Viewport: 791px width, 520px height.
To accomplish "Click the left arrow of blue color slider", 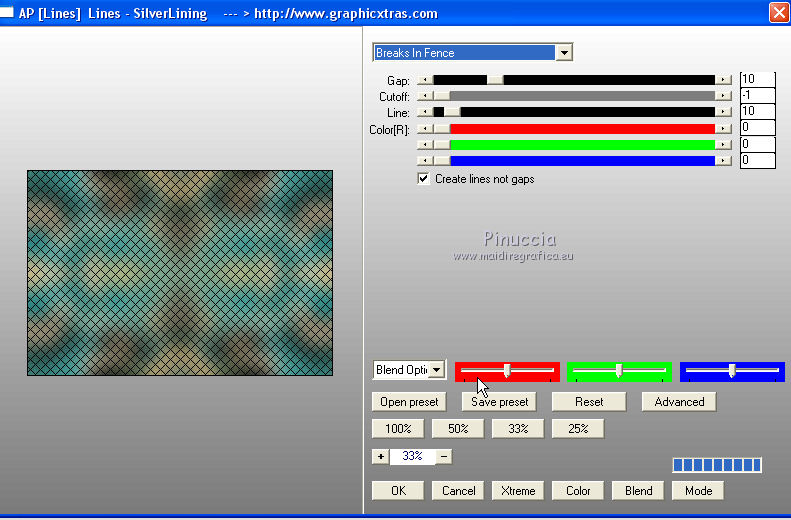I will point(425,160).
